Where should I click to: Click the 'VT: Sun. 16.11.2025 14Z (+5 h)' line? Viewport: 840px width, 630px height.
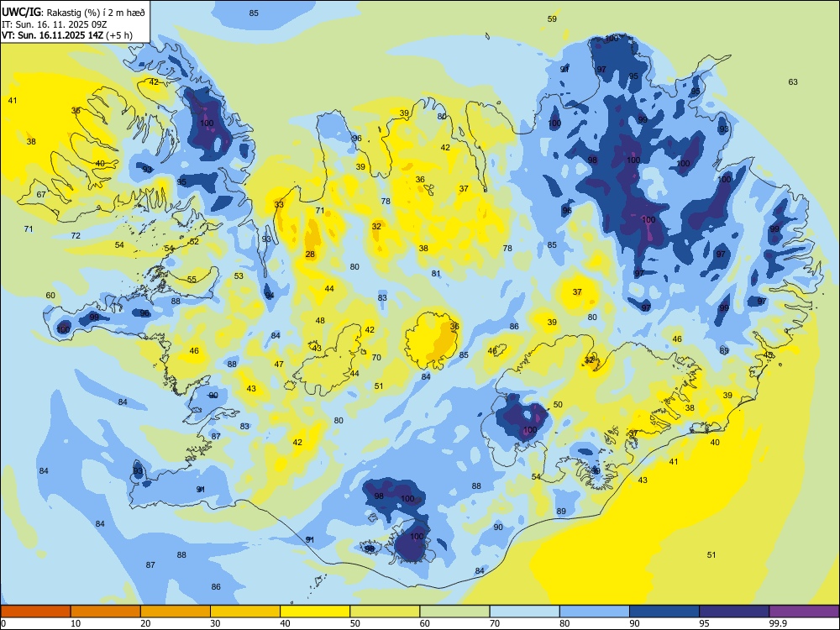(67, 35)
